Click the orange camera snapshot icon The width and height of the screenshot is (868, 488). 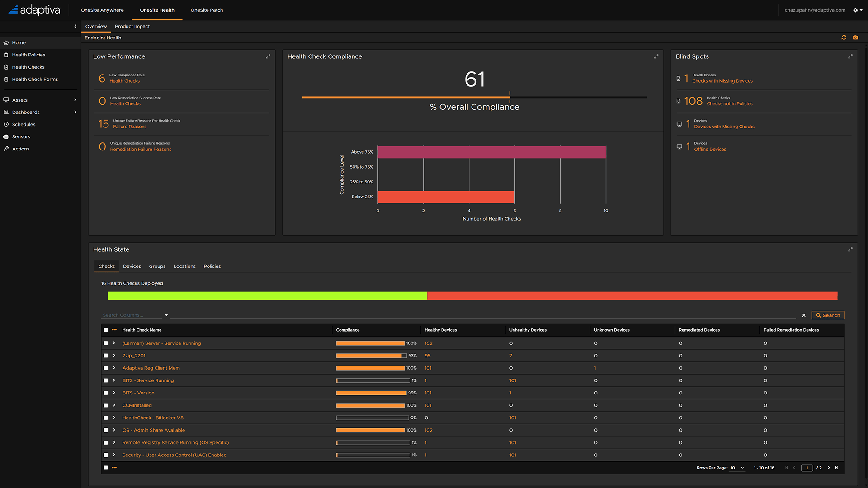855,38
